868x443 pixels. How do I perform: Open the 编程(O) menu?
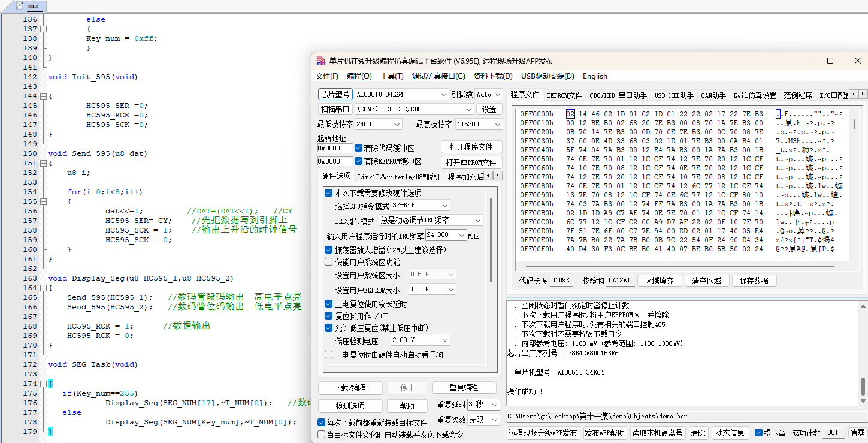(359, 76)
